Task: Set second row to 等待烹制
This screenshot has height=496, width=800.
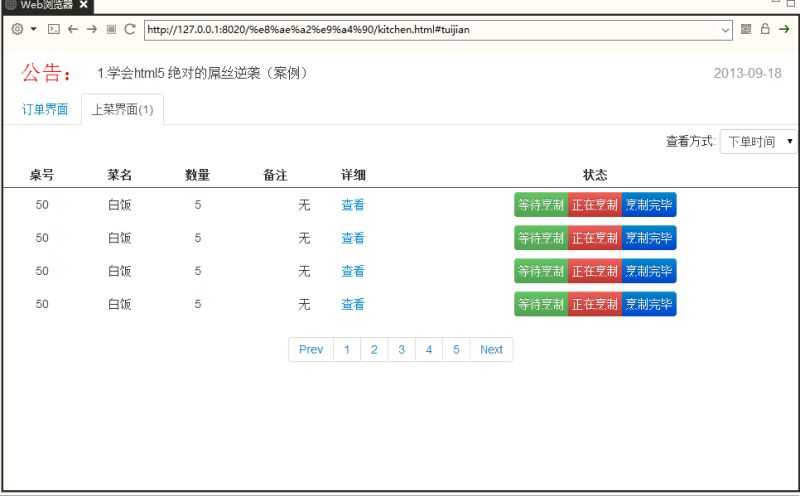Action: [541, 238]
